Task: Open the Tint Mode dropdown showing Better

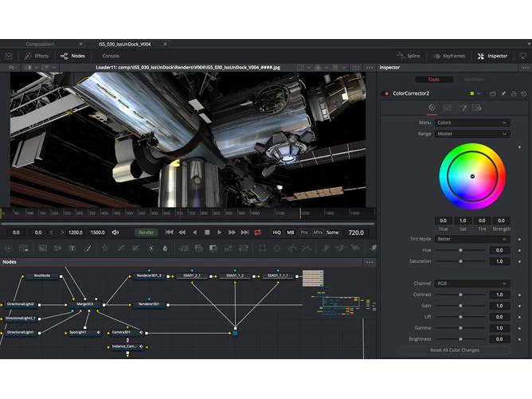Action: coord(472,239)
